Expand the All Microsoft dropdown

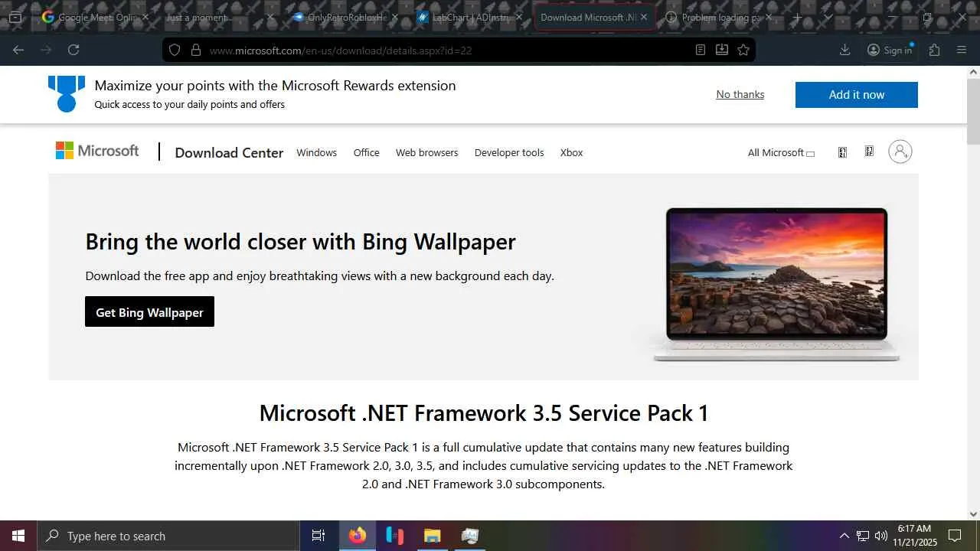781,152
